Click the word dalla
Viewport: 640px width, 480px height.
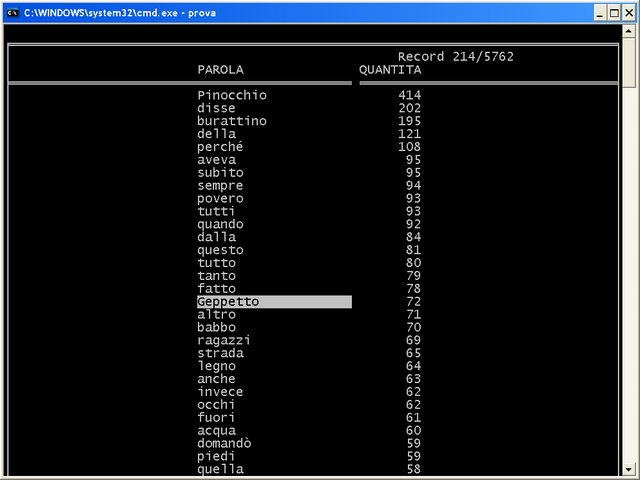click(216, 237)
